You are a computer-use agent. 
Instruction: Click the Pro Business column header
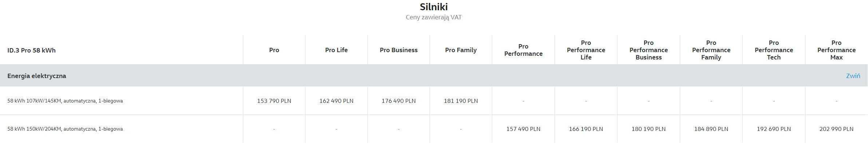(399, 50)
